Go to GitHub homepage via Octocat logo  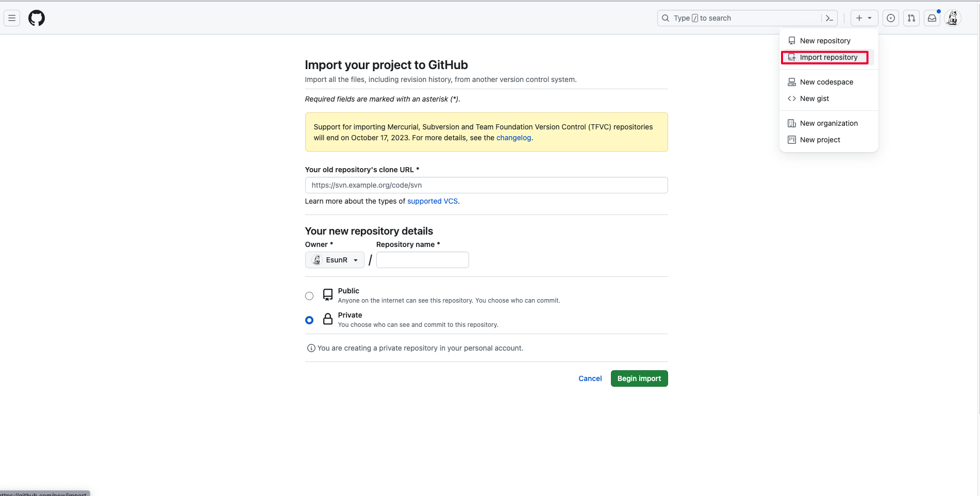point(37,18)
